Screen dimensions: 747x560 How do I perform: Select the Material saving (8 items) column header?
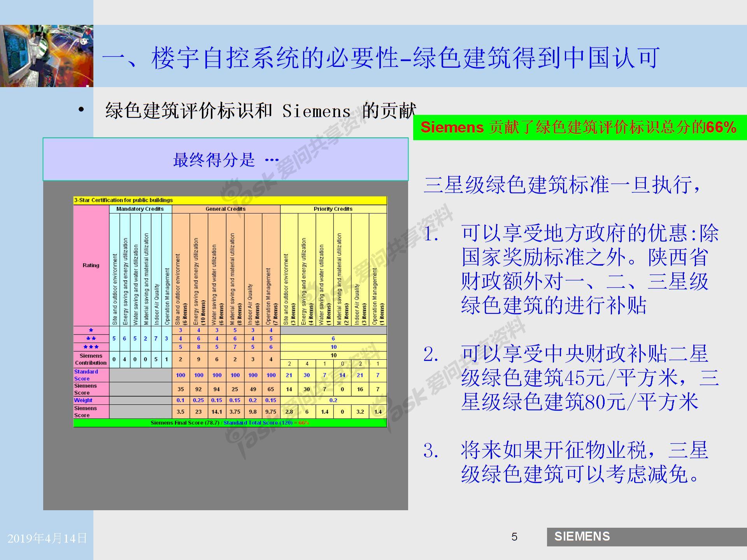click(235, 269)
